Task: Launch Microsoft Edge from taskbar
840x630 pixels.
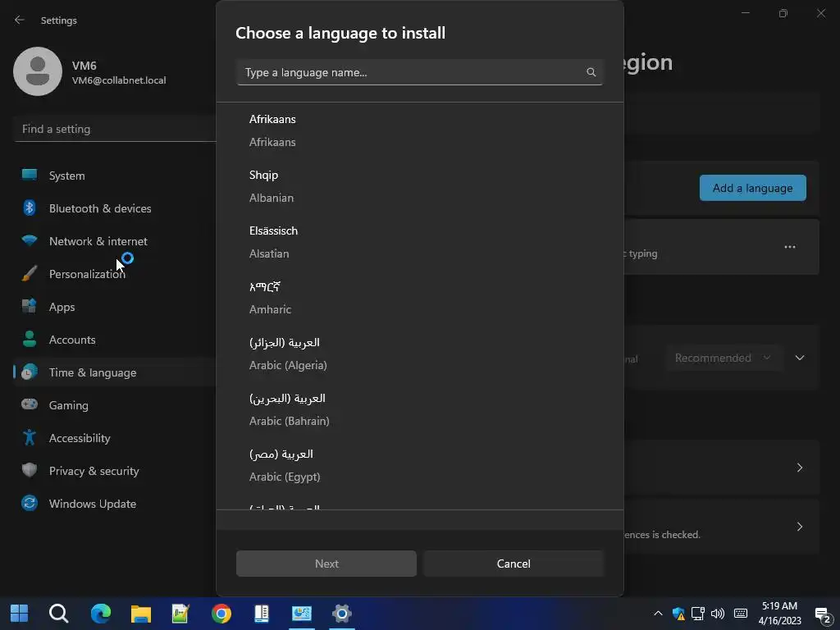Action: (x=101, y=614)
